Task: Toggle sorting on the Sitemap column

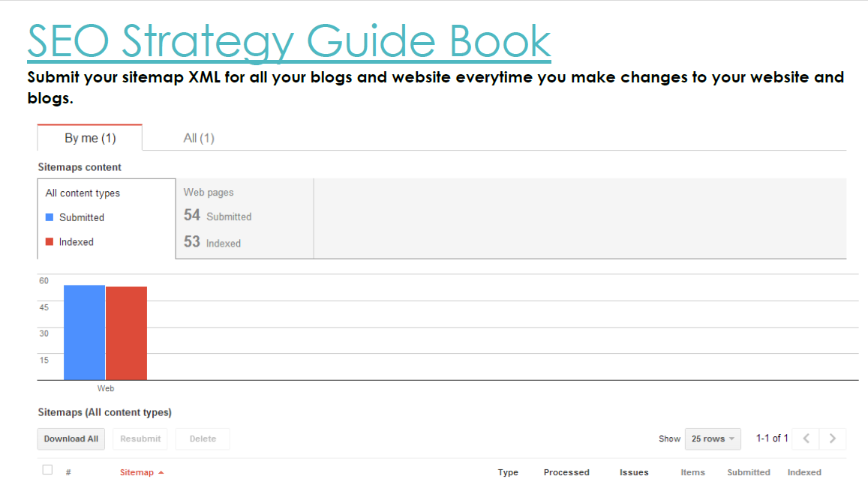Action: coord(138,472)
